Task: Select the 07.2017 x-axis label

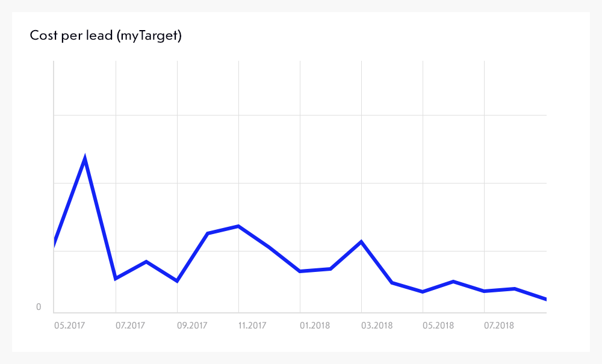Action: pos(131,325)
